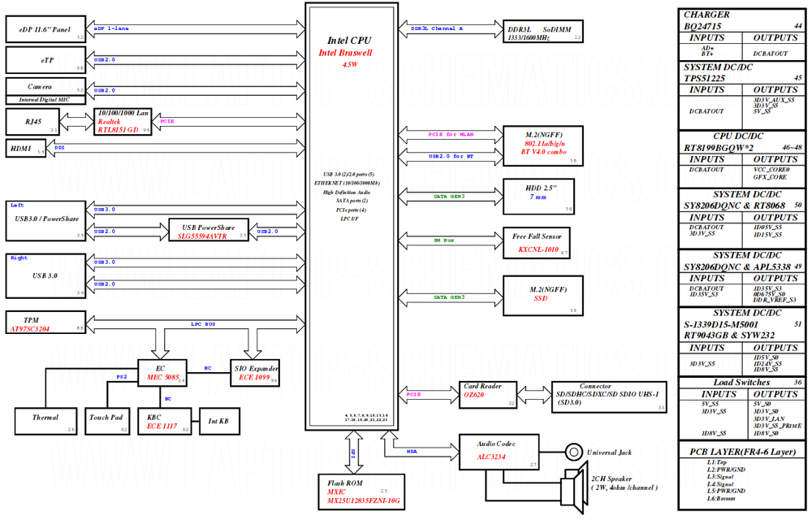Click the Thermal block
The width and height of the screenshot is (812, 520).
(x=46, y=421)
